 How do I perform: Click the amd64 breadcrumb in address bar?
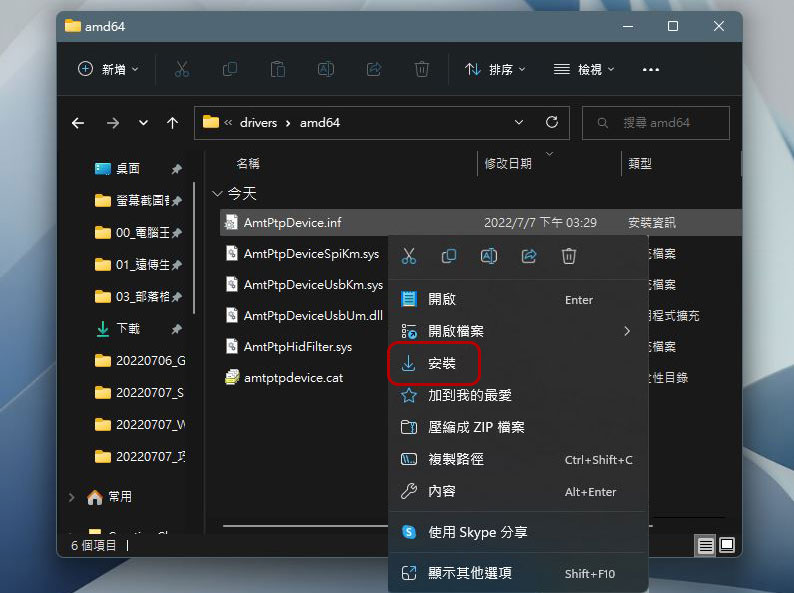click(x=320, y=123)
